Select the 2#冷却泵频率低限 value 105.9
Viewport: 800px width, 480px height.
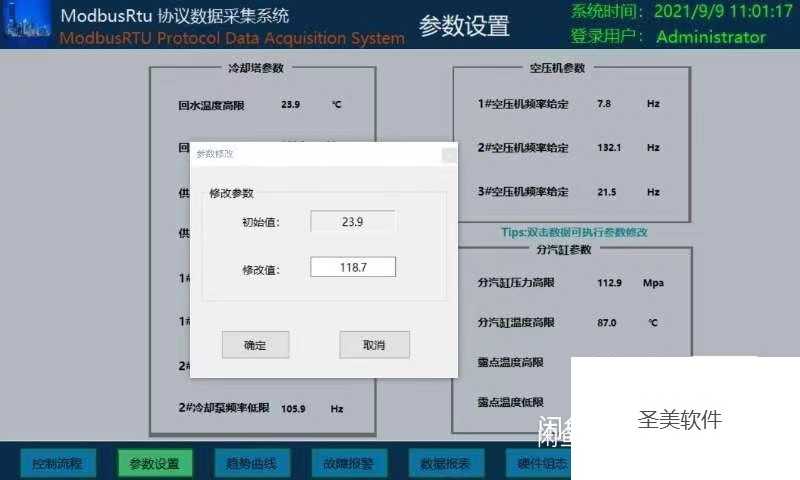pos(293,409)
